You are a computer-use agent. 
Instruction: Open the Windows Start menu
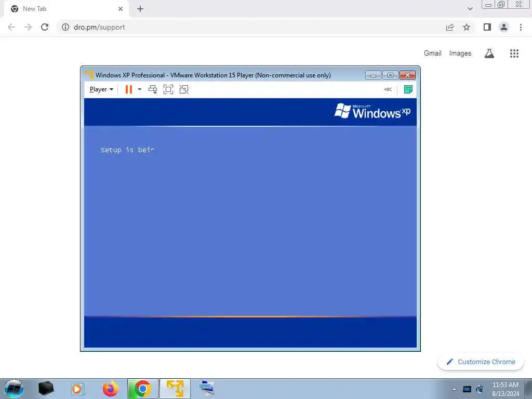pos(14,389)
